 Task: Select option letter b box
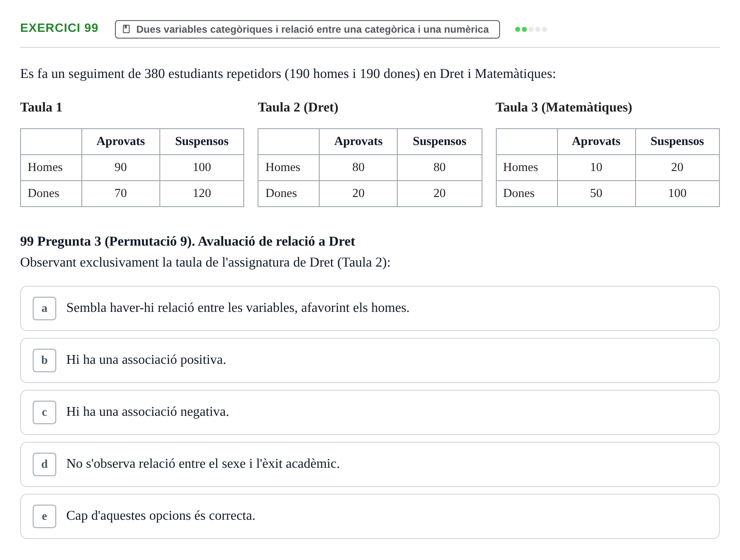click(x=44, y=360)
